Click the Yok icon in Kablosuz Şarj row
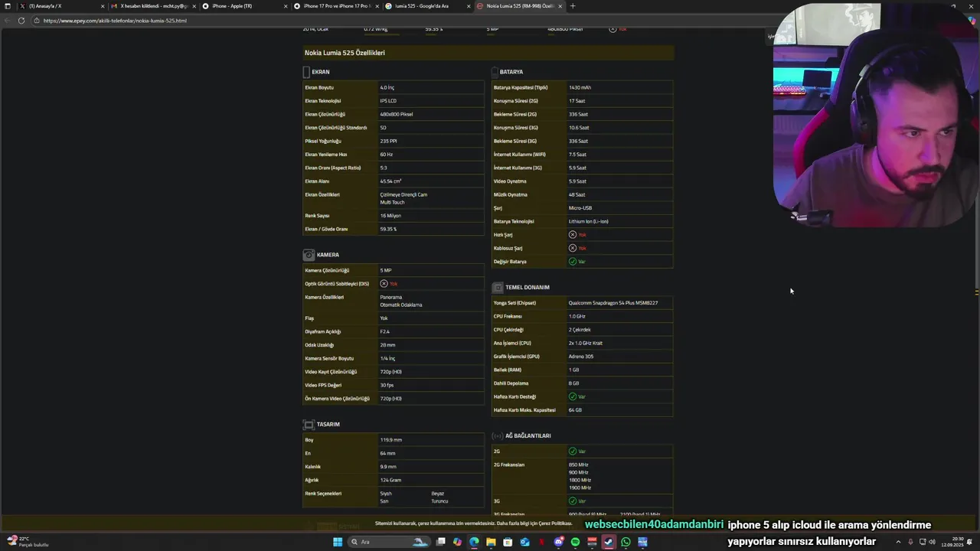 tap(573, 248)
